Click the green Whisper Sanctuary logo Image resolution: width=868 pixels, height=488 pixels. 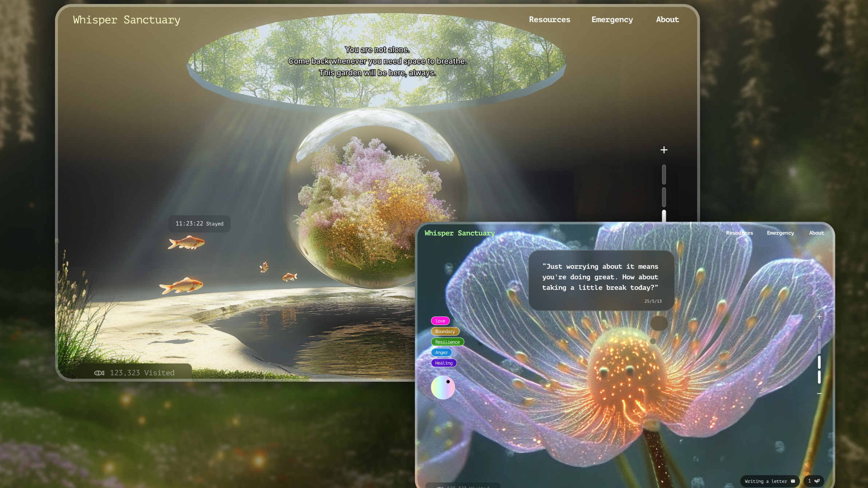(459, 233)
